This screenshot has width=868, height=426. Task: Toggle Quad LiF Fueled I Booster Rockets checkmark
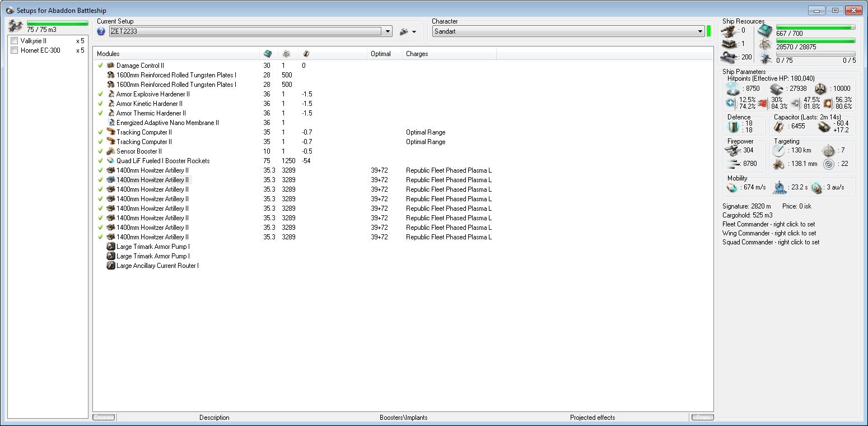pyautogui.click(x=100, y=161)
